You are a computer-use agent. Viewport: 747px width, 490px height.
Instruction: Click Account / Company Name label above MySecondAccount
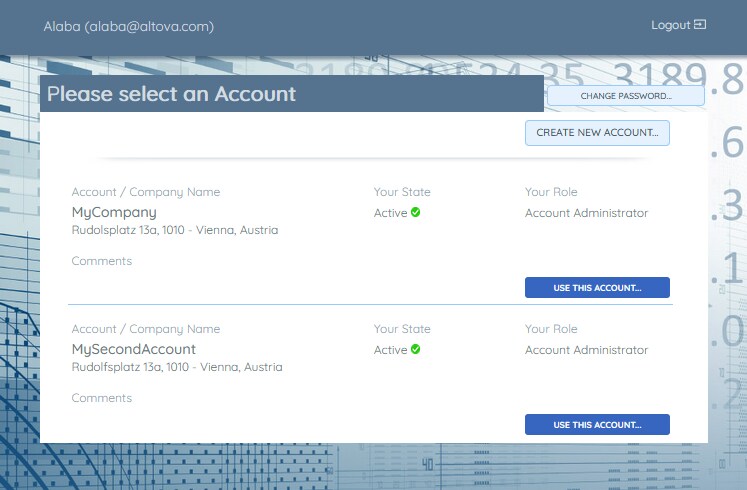click(146, 330)
